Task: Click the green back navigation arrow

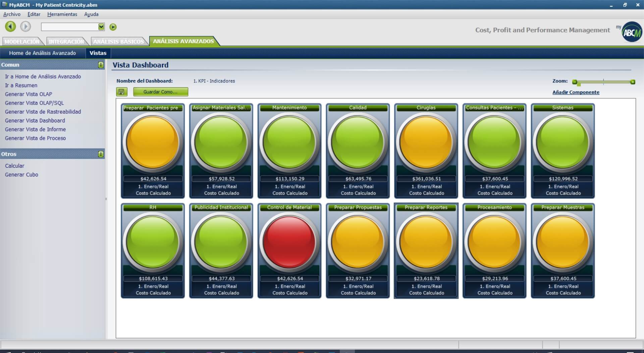Action: [10, 26]
